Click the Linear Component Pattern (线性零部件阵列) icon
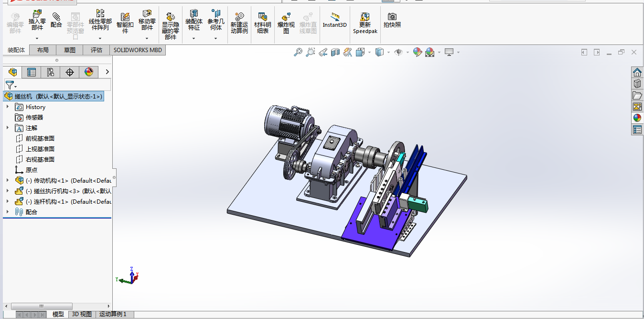Screen dimensions: 644x319 pos(100,20)
